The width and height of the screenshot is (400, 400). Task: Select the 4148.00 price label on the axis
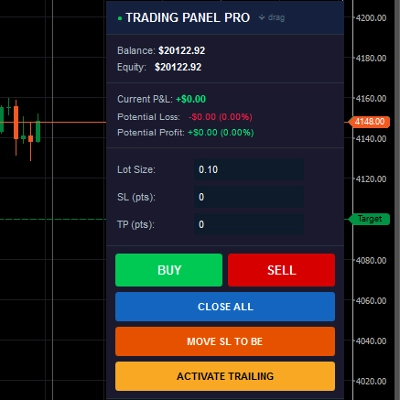[369, 122]
